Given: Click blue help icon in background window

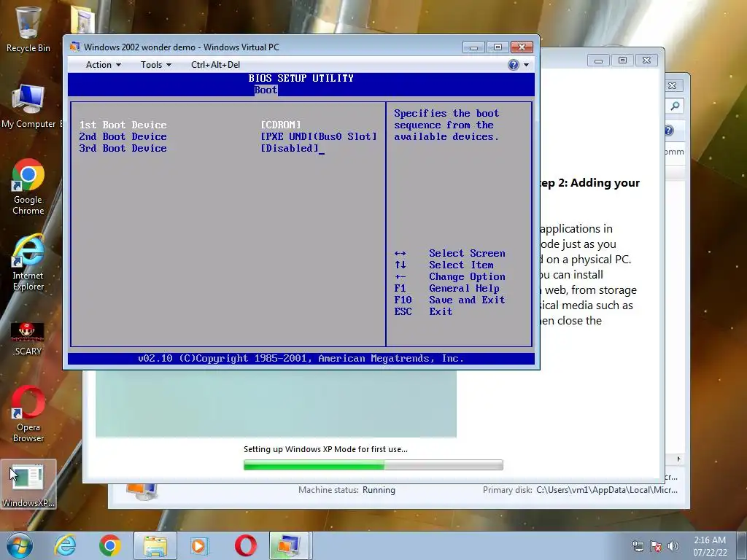Looking at the screenshot, I should click(x=669, y=131).
